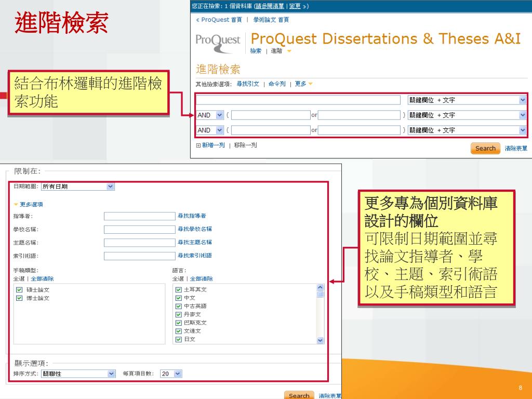Open the 每頁項目數 20 dropdown
The height and width of the screenshot is (399, 532).
click(171, 374)
